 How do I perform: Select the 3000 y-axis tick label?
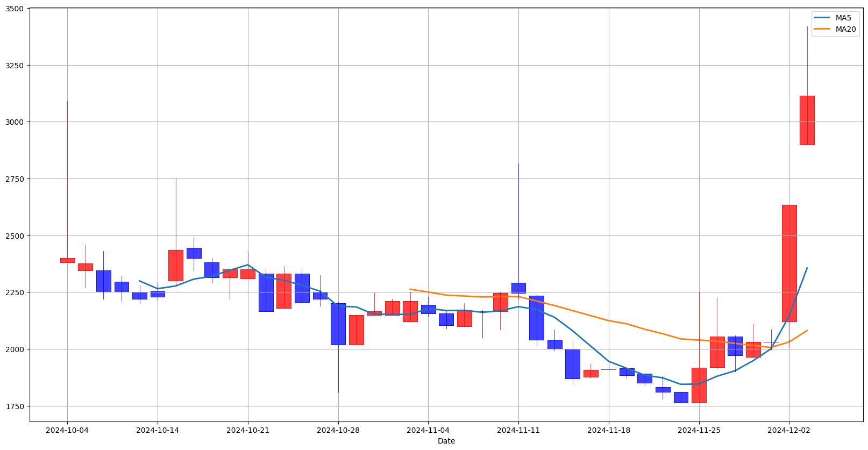click(15, 122)
